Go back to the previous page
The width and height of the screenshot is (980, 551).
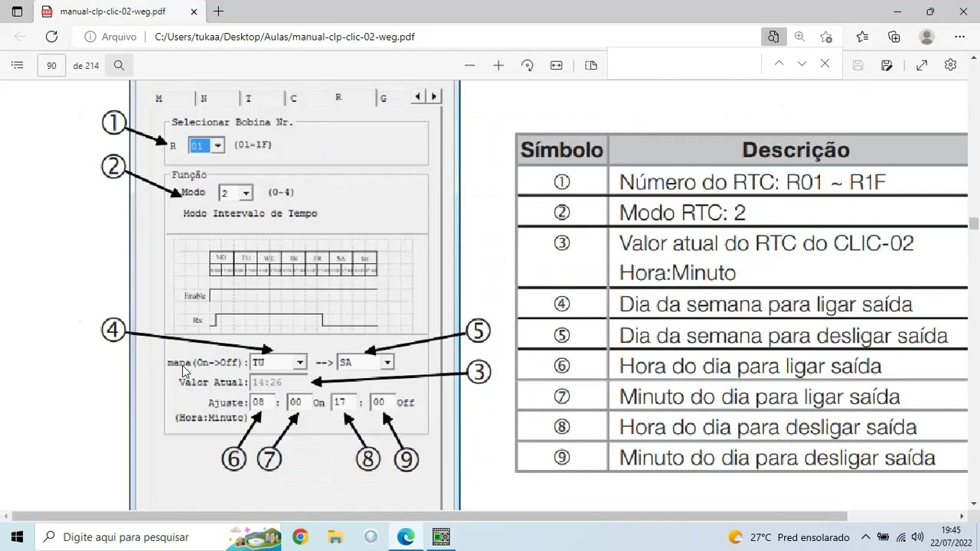pos(20,37)
